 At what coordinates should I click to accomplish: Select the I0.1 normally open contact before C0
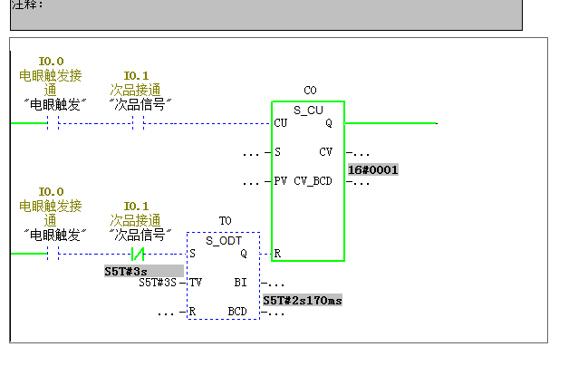click(140, 122)
